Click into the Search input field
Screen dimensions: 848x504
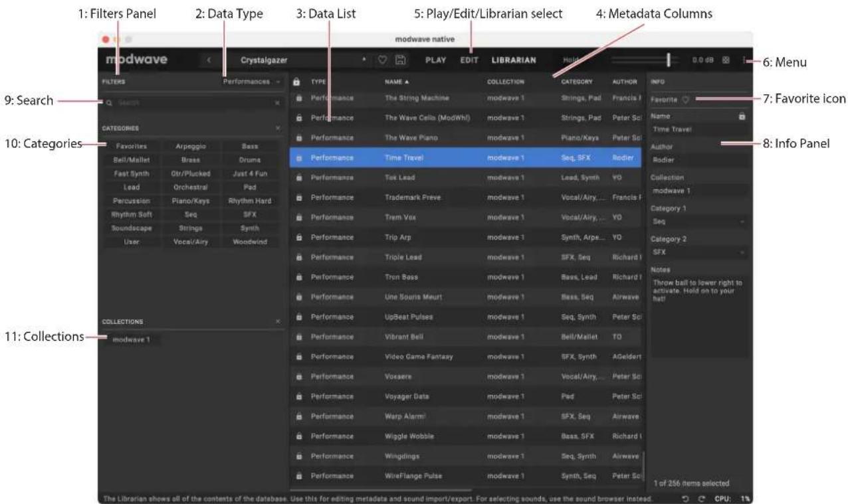[193, 104]
